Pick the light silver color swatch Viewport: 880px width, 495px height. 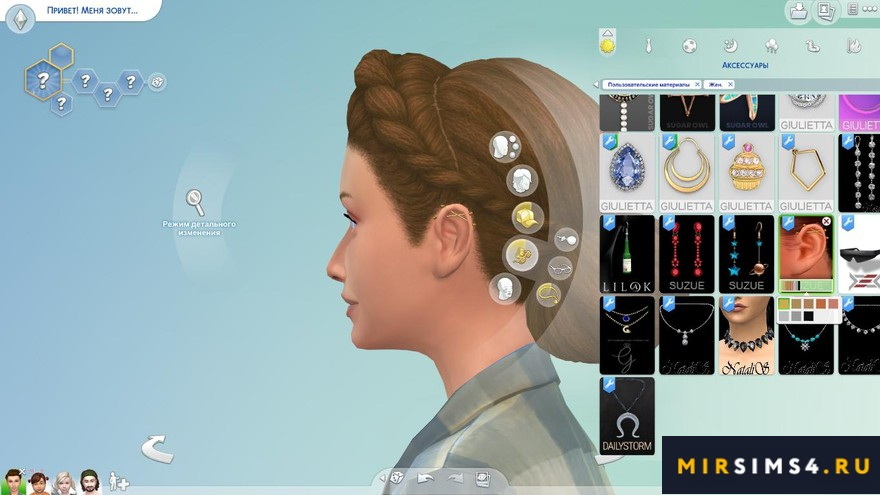(784, 317)
